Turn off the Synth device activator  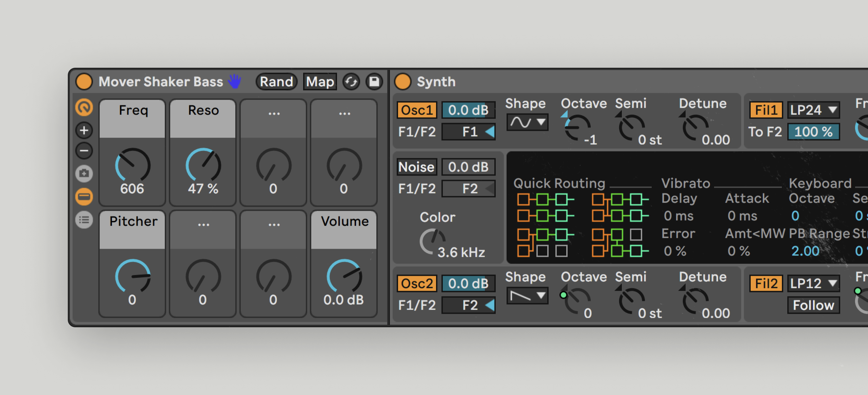coord(402,82)
